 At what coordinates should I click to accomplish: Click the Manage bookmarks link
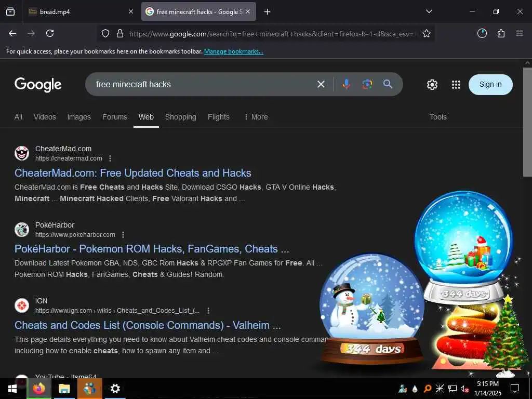tap(233, 51)
